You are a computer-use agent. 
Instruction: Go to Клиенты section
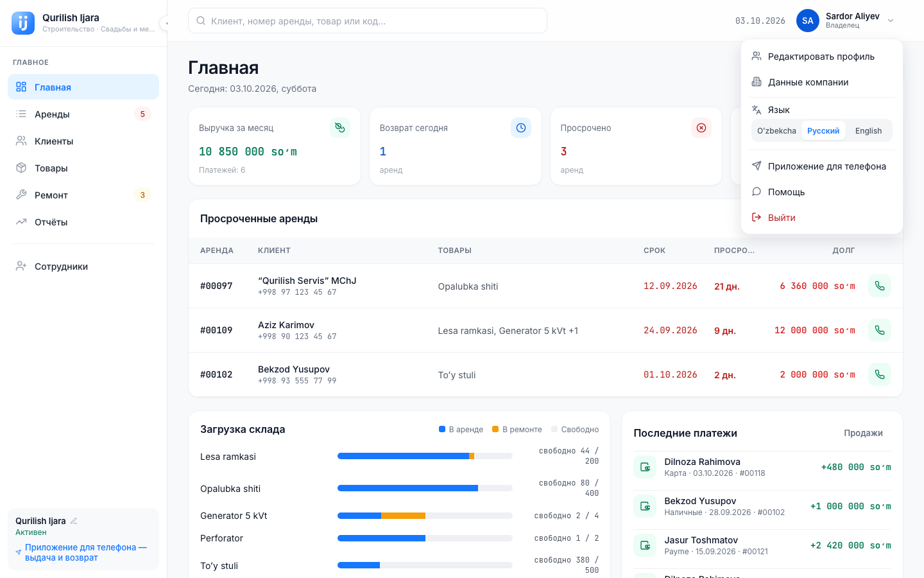83,141
